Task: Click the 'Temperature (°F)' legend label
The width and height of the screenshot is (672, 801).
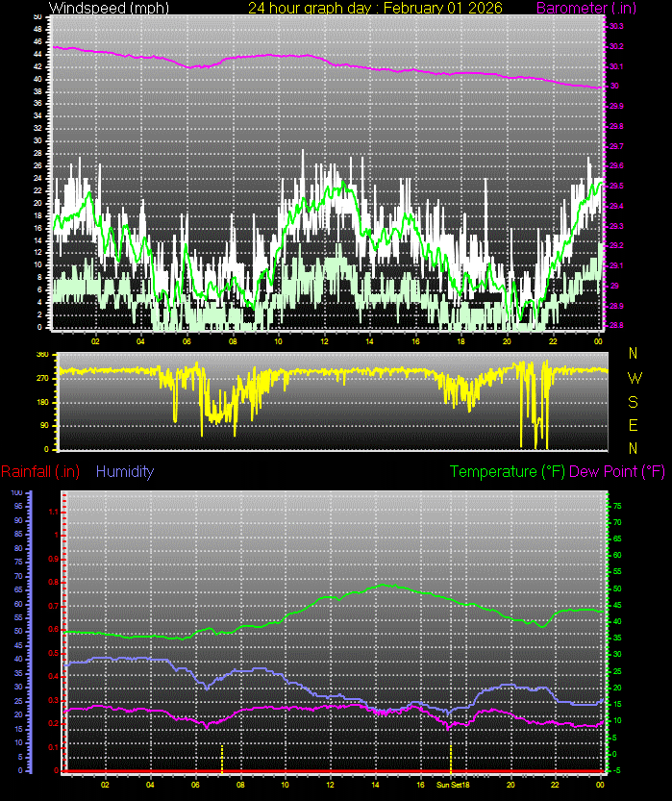Action: click(507, 471)
